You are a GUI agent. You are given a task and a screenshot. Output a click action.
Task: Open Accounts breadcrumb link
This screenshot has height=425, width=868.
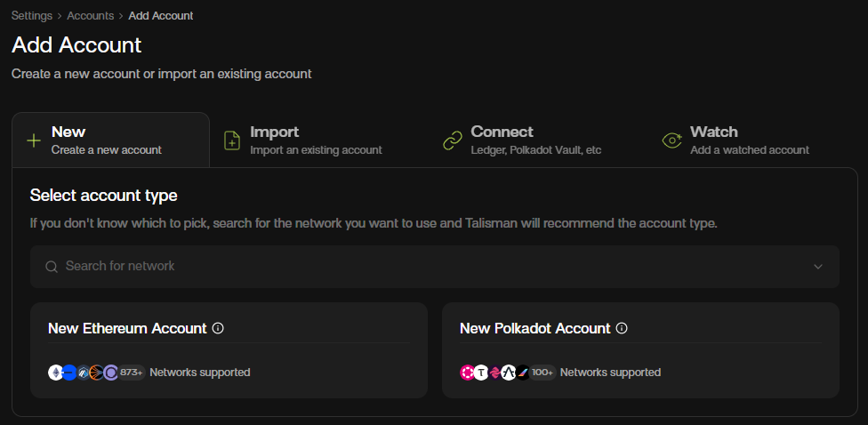91,16
